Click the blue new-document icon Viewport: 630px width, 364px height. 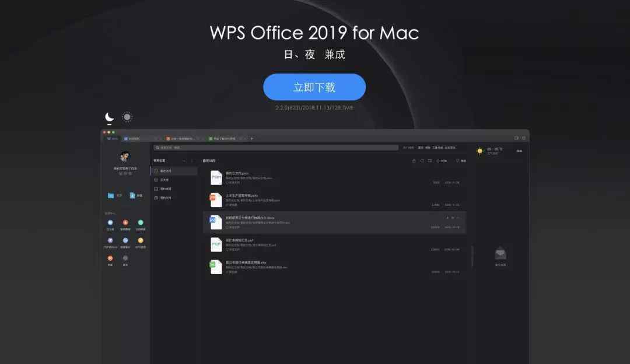point(132,195)
